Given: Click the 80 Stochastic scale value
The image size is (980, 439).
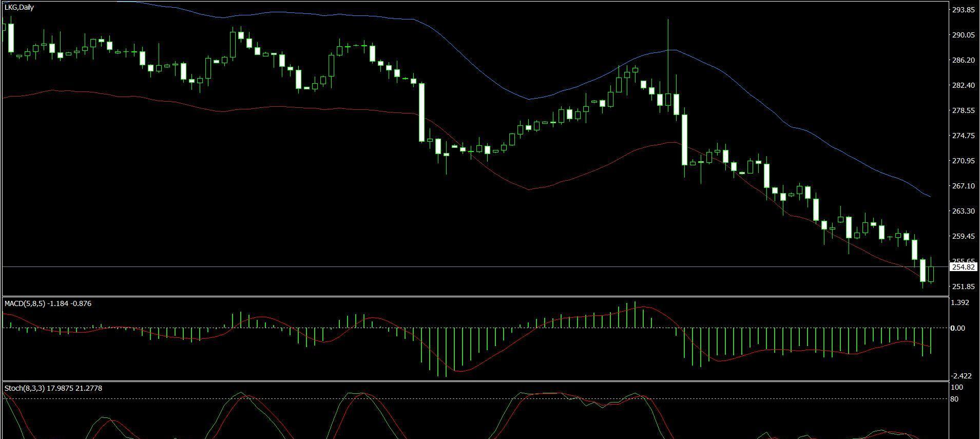Looking at the screenshot, I should (x=955, y=398).
